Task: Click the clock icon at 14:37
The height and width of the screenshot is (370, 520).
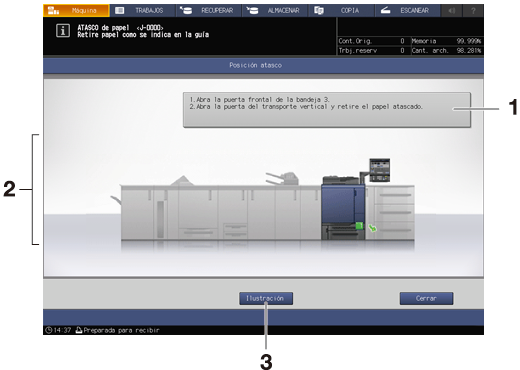Action: coord(48,330)
